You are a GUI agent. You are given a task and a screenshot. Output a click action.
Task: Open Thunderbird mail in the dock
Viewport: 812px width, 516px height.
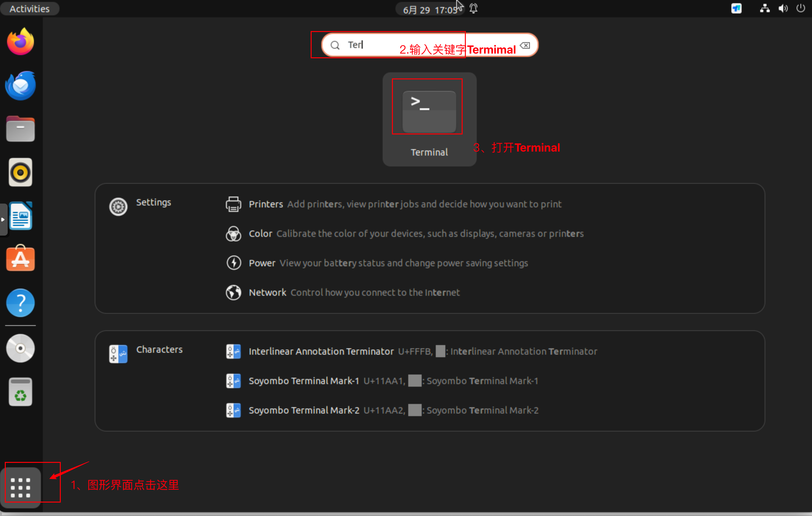click(20, 85)
